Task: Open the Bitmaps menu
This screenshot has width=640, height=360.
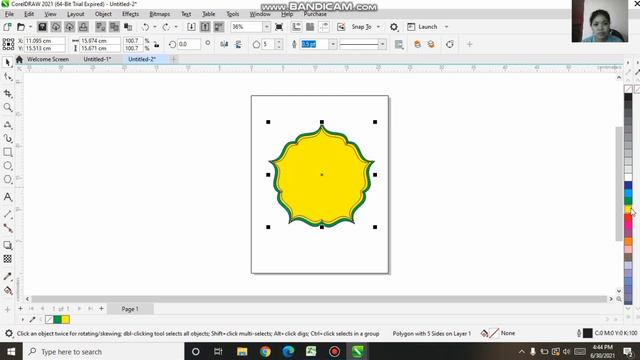Action: point(160,14)
